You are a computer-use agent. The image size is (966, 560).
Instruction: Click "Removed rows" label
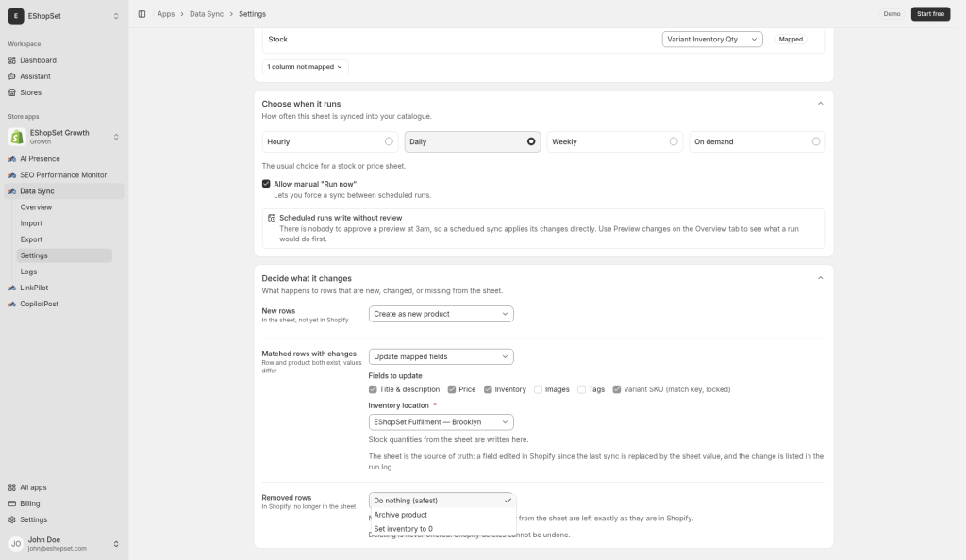coord(287,498)
